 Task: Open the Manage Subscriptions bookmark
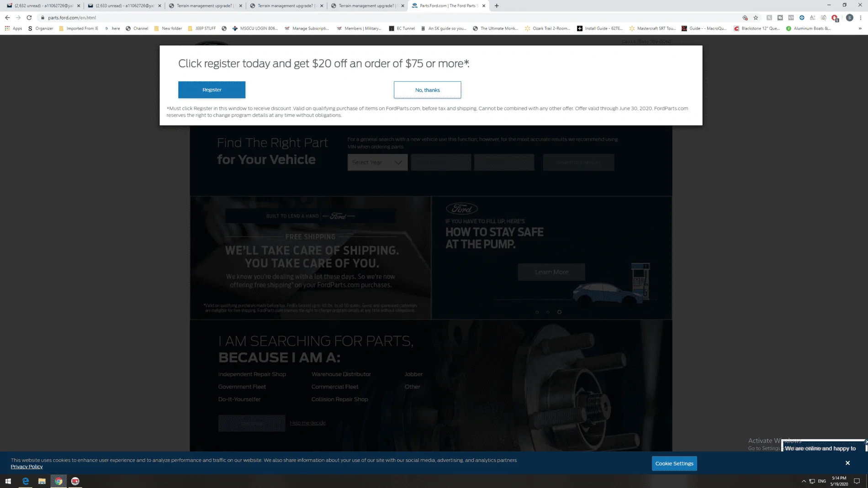[x=307, y=28]
